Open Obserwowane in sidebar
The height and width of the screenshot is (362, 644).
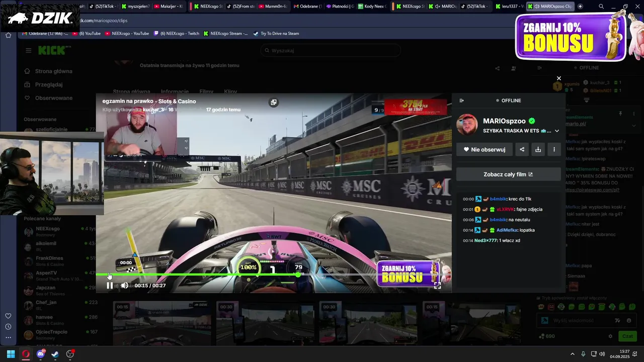[49, 98]
